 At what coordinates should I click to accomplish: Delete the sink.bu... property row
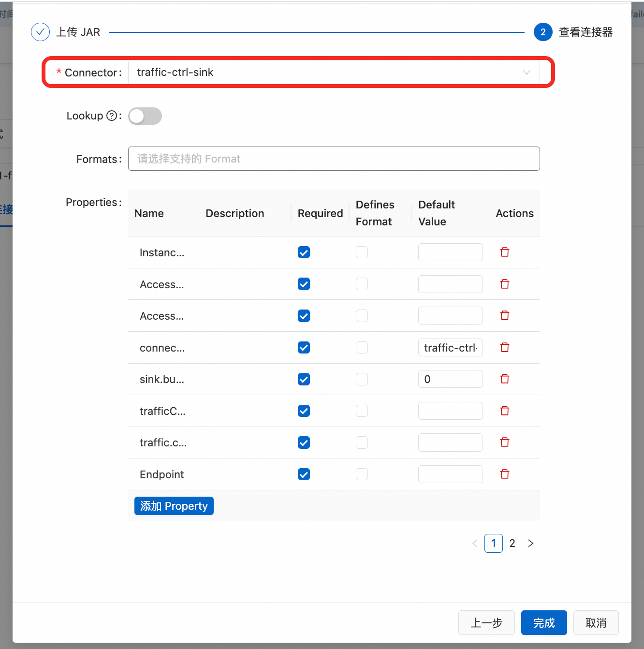505,379
